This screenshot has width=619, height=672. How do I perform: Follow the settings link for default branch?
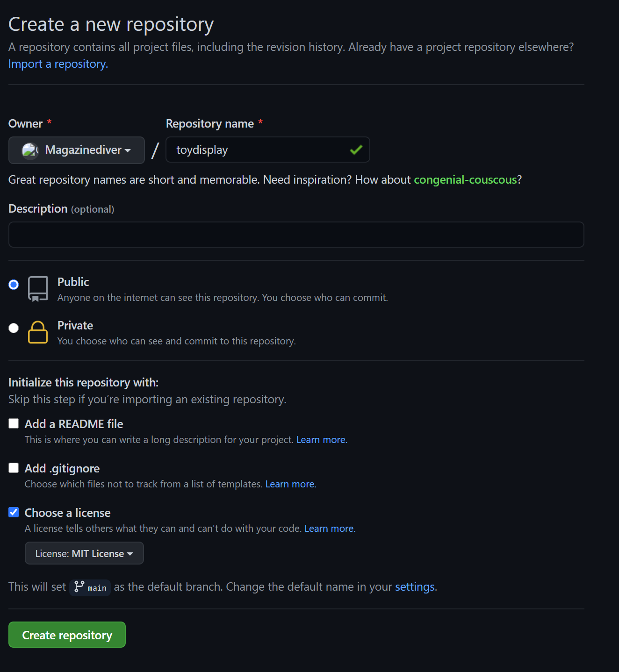[x=415, y=587]
